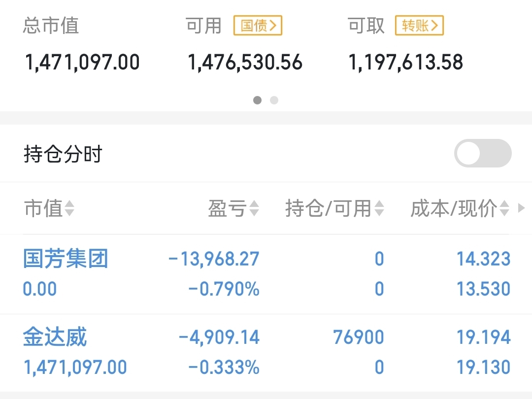Open 国芳集团 stock holding
The height and width of the screenshot is (399, 532).
coord(66,259)
